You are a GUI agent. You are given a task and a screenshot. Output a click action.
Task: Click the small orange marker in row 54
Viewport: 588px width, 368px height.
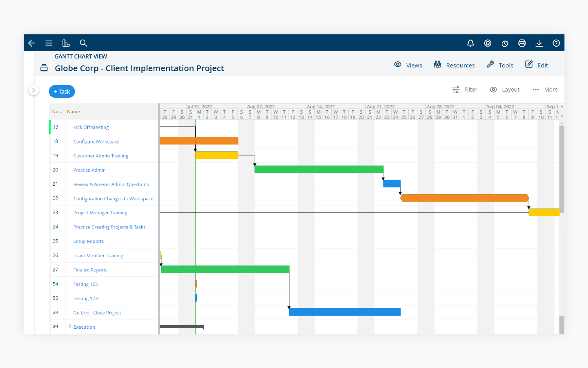point(196,283)
